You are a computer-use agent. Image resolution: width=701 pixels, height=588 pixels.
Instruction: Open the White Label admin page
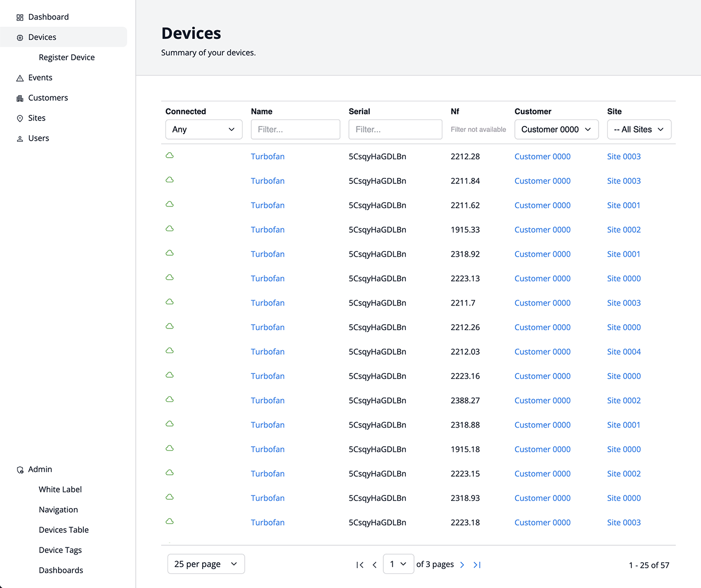coord(60,489)
